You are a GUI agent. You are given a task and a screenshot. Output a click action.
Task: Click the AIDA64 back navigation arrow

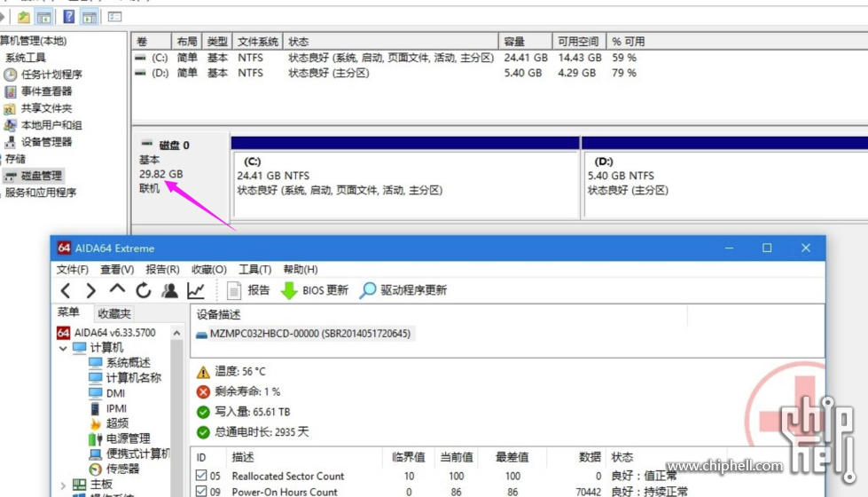pyautogui.click(x=66, y=290)
